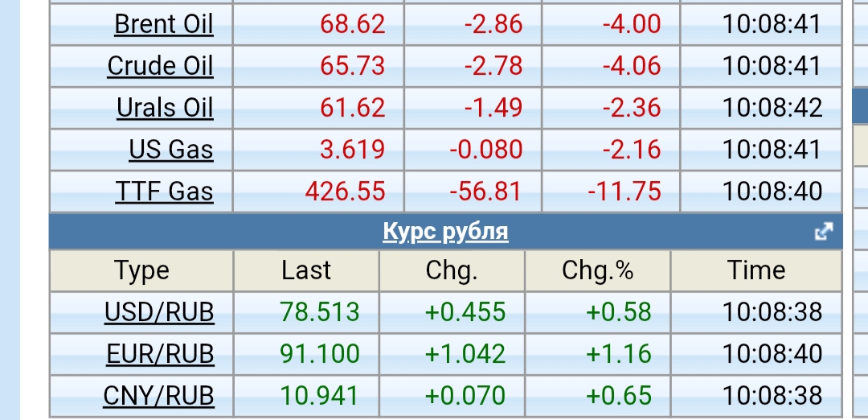Click the Chg.% column header
The width and height of the screenshot is (868, 420).
pos(597,271)
